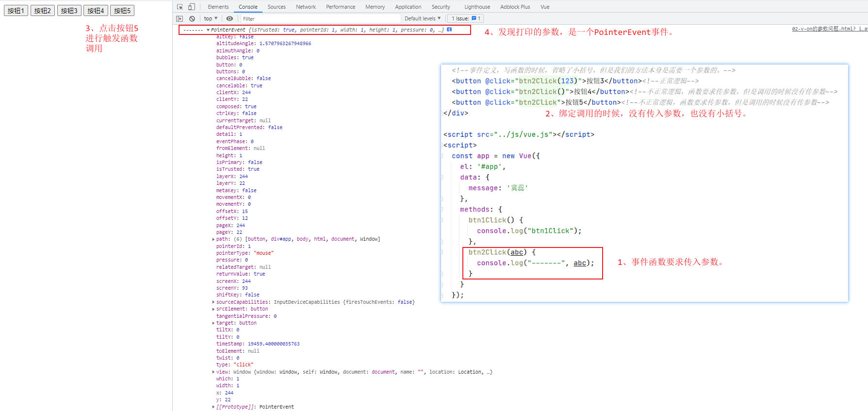
Task: Focus the console Filter input
Action: tap(320, 18)
